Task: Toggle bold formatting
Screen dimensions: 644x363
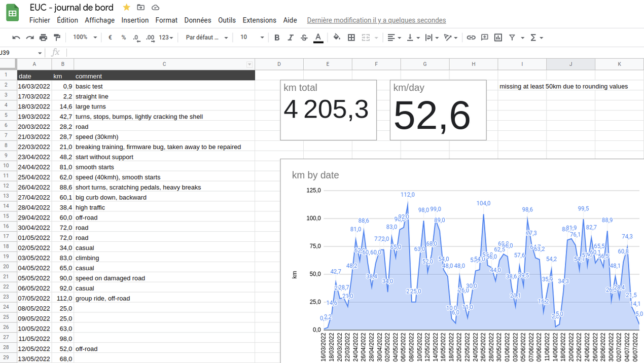Action: [277, 38]
